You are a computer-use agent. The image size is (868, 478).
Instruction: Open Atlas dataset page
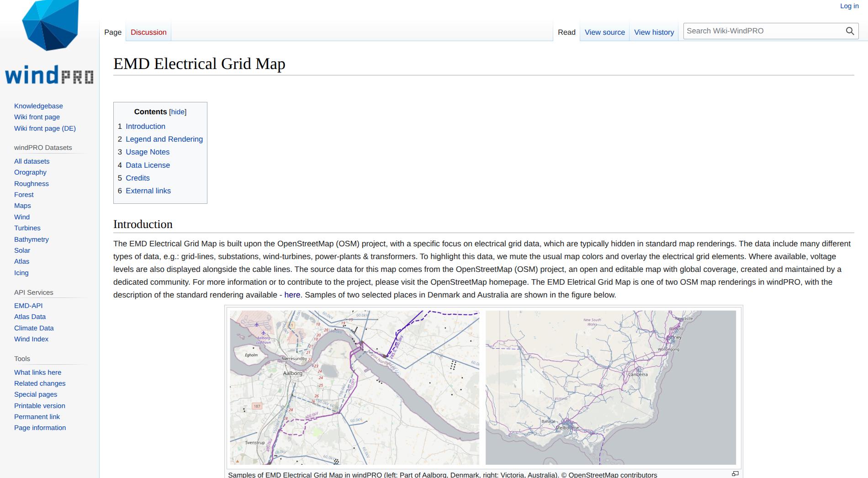21,261
